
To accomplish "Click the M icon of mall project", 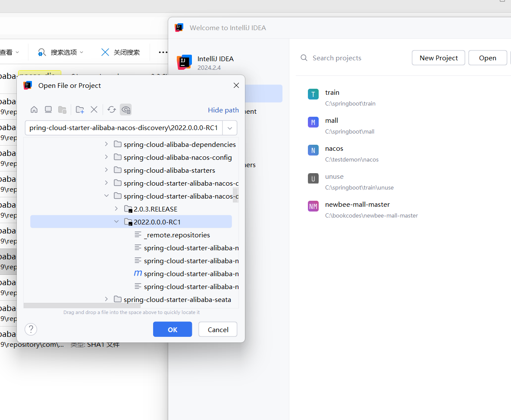I will pyautogui.click(x=313, y=122).
